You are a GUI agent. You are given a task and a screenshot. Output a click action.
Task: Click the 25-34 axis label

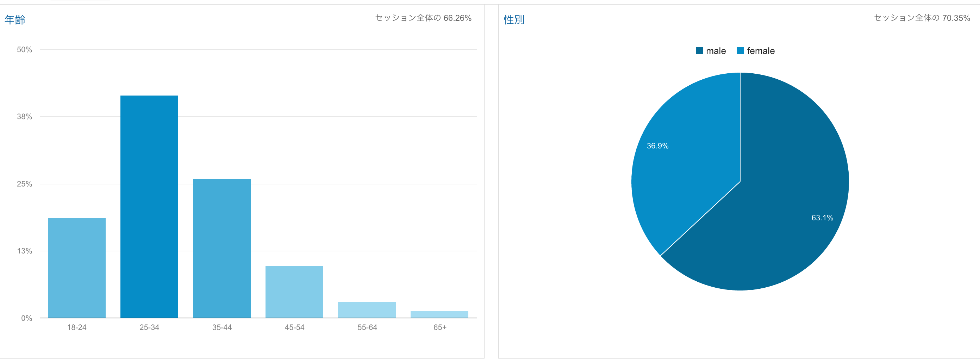coord(149,328)
